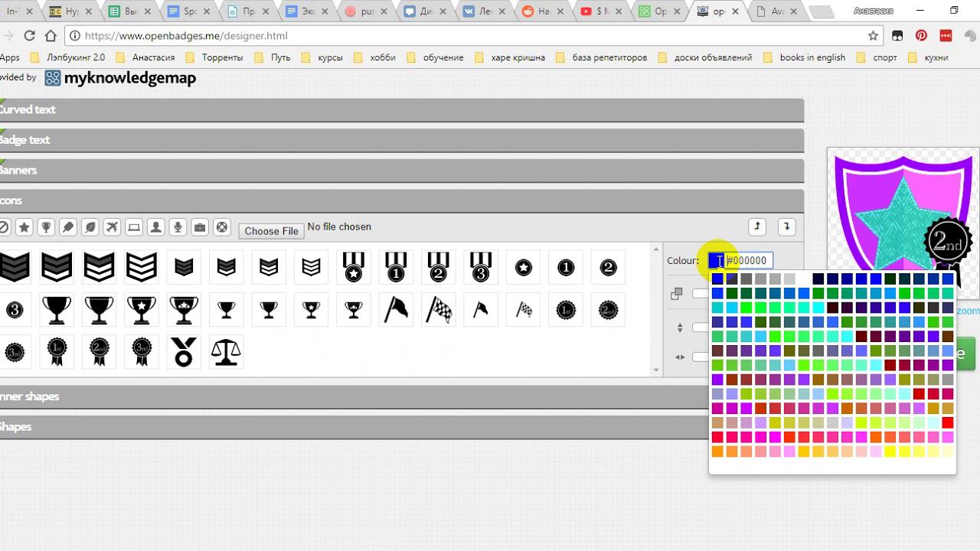Choose the 1st rosette with ribbons icon
This screenshot has height=551, width=980.
(57, 352)
